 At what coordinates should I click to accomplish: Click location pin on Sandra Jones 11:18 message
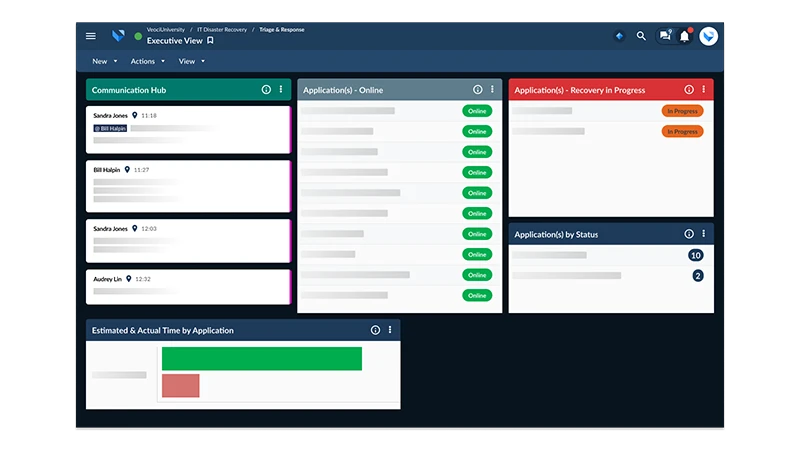tap(135, 115)
